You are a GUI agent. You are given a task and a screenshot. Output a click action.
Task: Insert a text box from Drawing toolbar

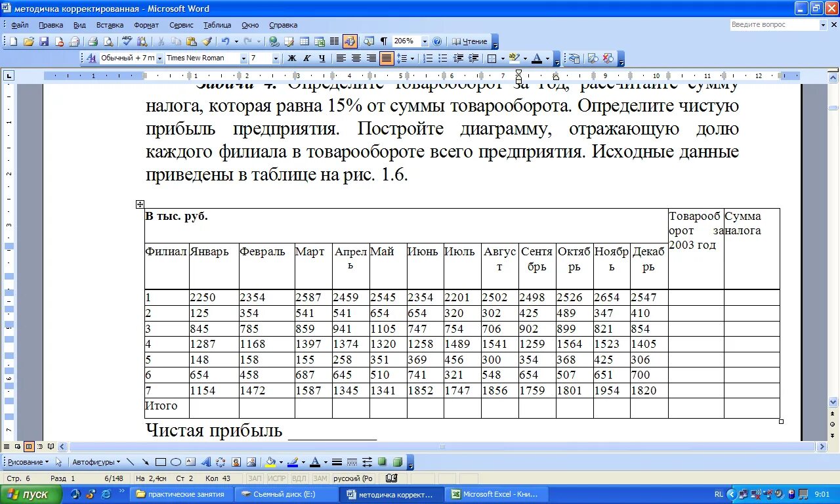point(190,462)
